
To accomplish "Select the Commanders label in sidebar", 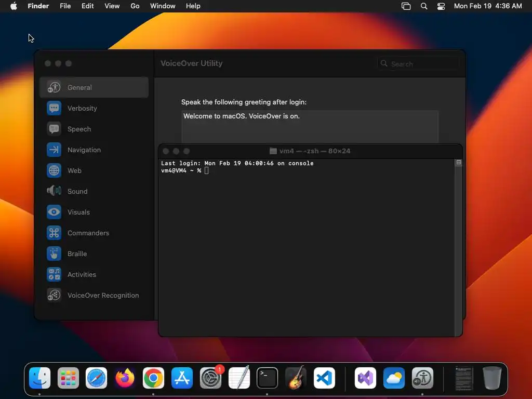I will click(x=88, y=233).
